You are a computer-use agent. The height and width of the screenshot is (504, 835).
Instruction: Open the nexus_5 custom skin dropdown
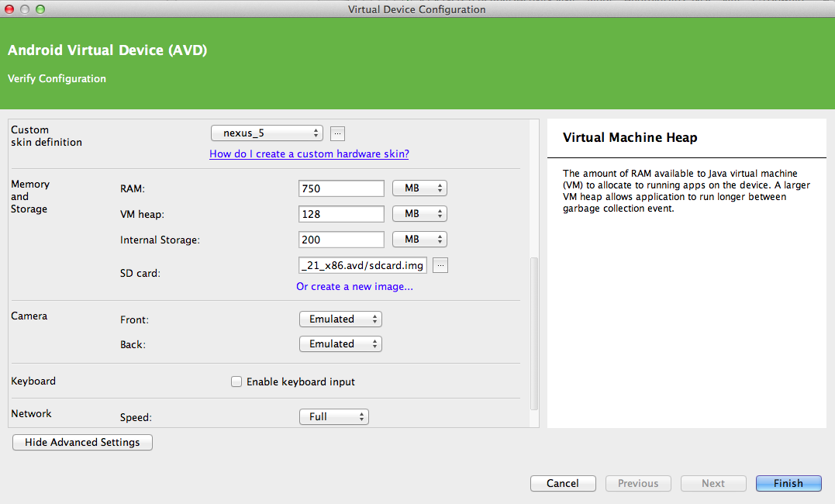click(x=267, y=133)
